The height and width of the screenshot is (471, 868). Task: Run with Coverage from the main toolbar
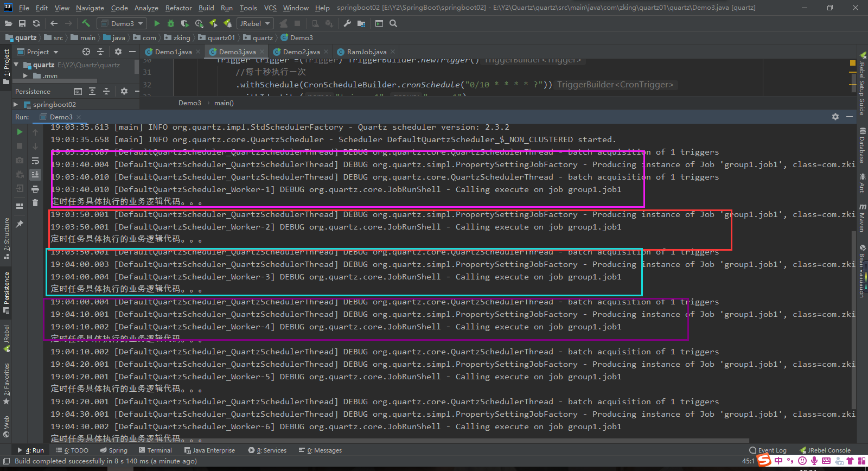[x=185, y=23]
